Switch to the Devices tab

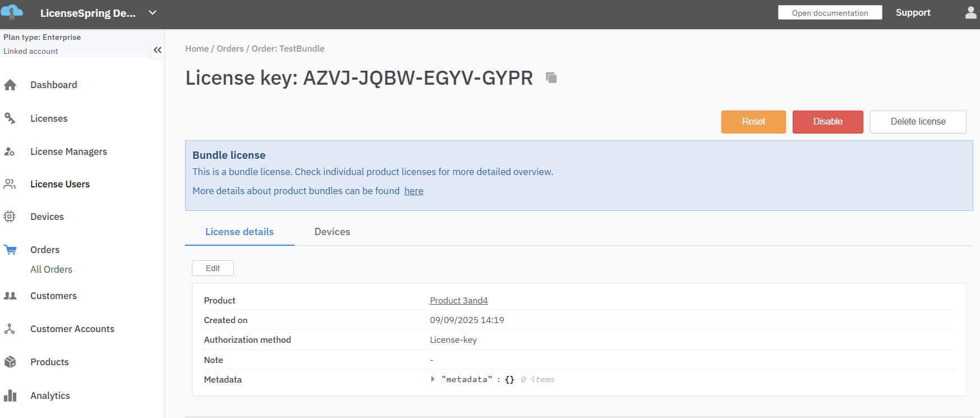coord(332,232)
